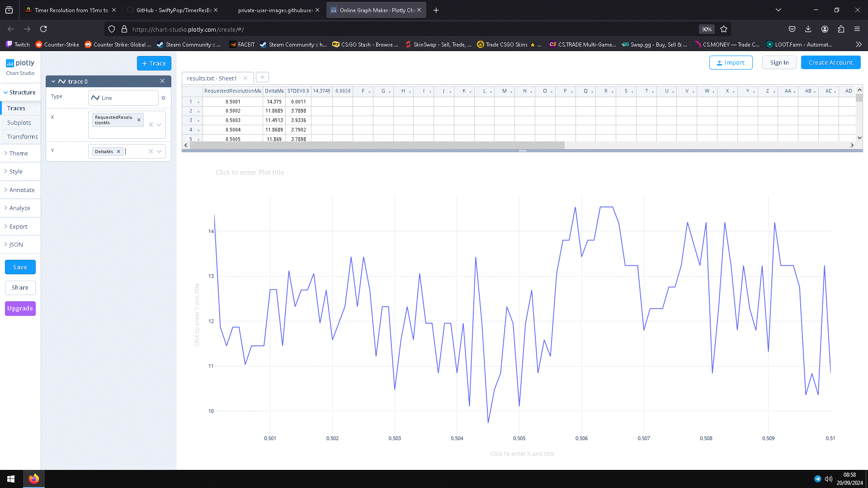Click the blue Save button

pyautogui.click(x=20, y=267)
